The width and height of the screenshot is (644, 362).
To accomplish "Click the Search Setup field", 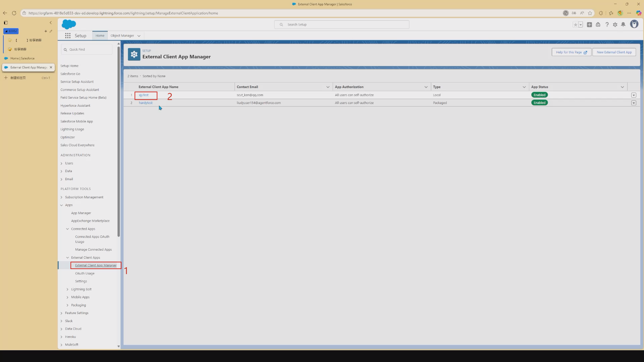I will [342, 24].
